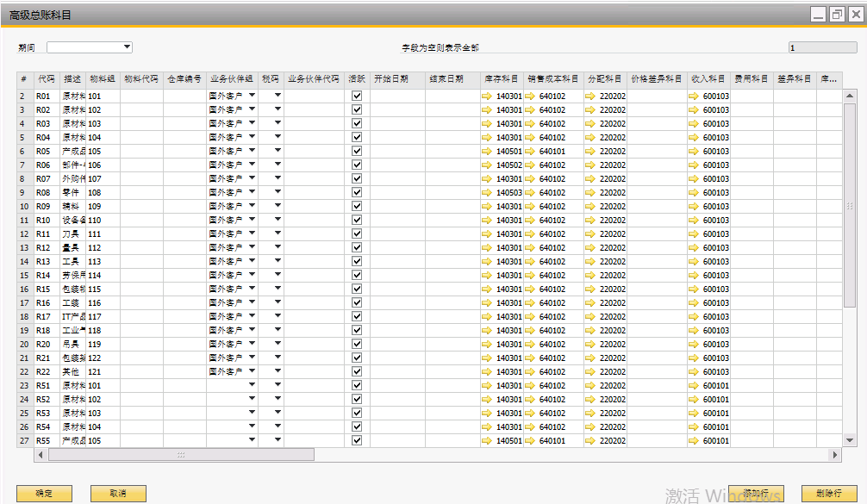867x504 pixels.
Task: Toggle active checkbox for row R09
Action: point(357,206)
